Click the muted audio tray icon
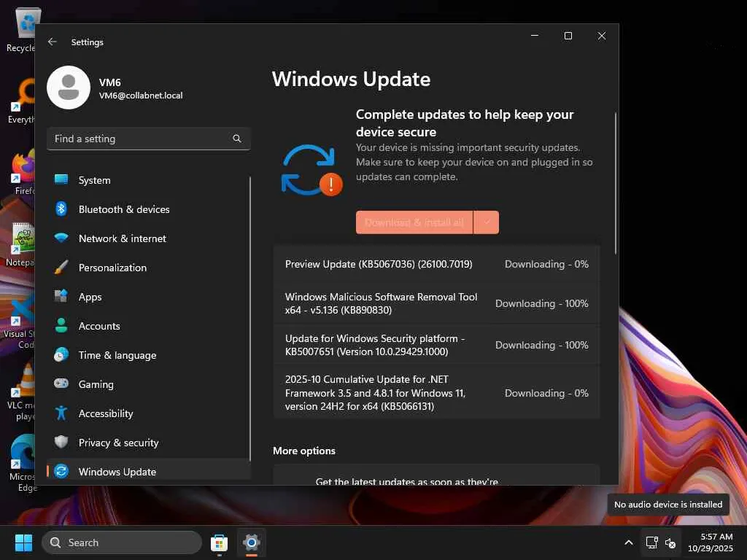The width and height of the screenshot is (747, 560). [670, 542]
